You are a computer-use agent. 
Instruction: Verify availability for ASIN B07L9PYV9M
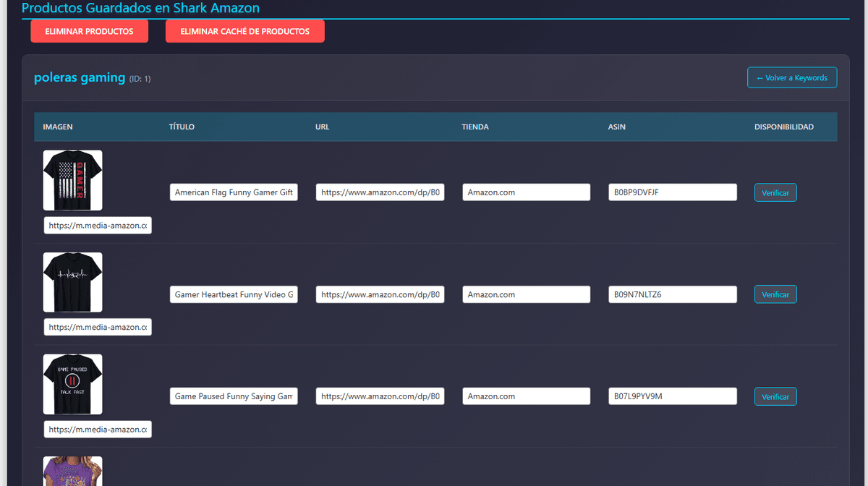775,396
